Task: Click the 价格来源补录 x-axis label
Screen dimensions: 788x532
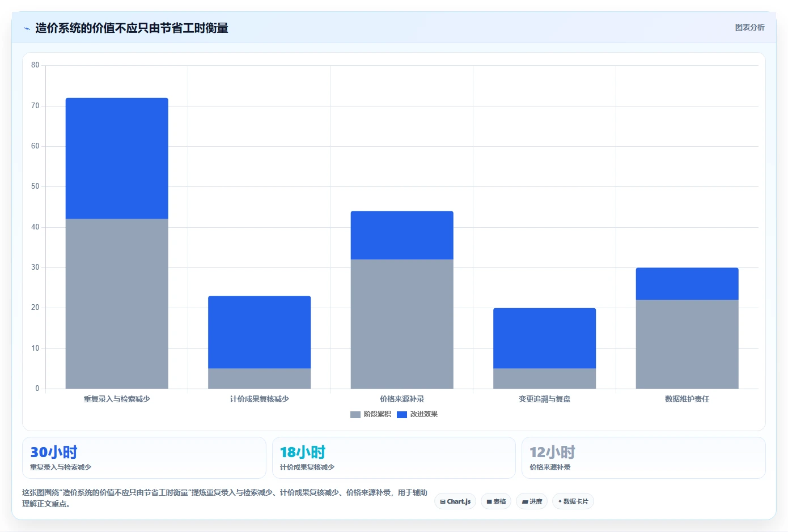Action: click(x=402, y=399)
